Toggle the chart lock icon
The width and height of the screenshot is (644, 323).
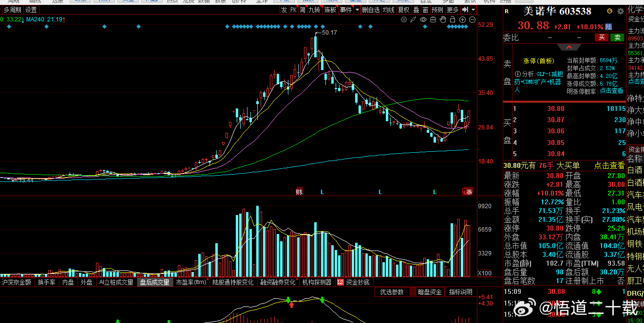pyautogui.click(x=453, y=19)
